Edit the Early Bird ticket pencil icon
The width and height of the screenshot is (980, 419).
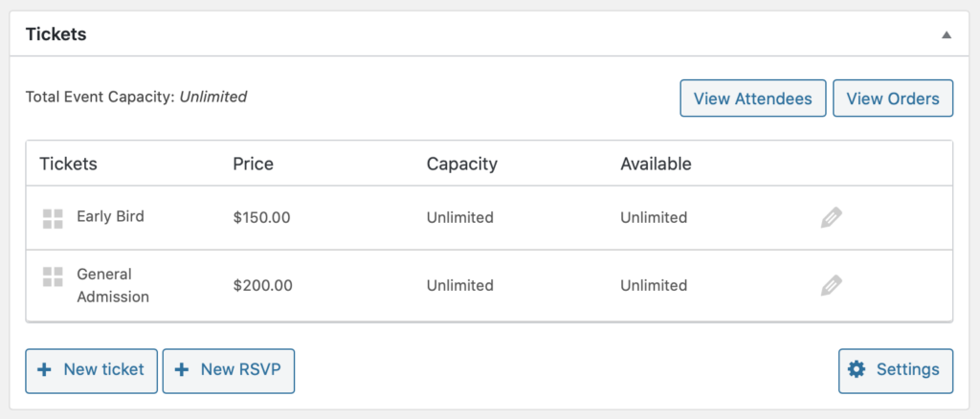click(x=832, y=218)
